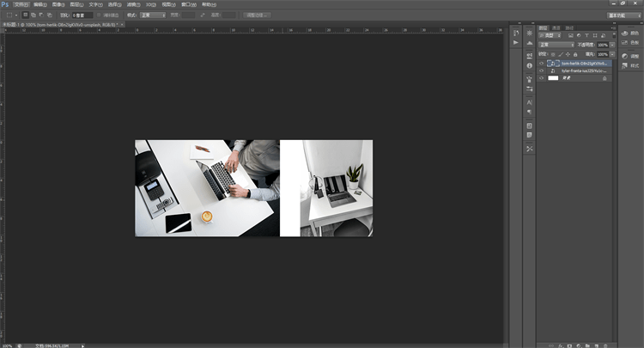Open the workspace switcher dropdown
644x348 pixels.
click(624, 15)
